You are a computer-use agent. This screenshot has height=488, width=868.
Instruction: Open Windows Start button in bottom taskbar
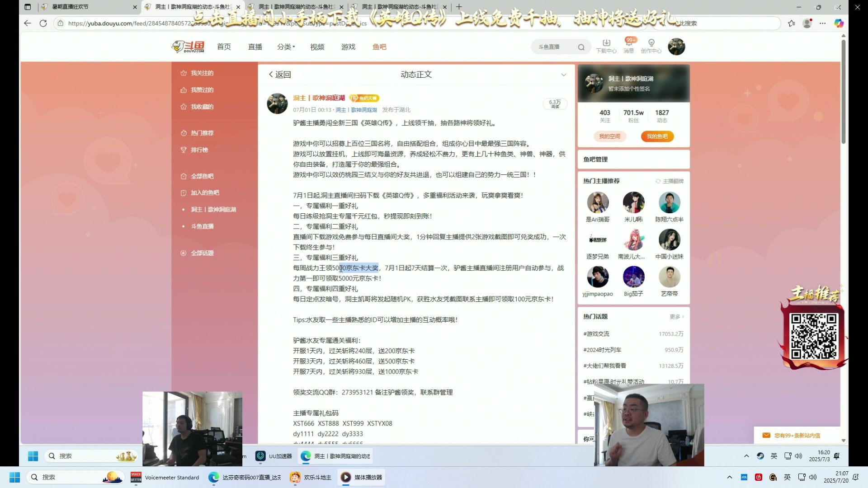click(x=14, y=477)
